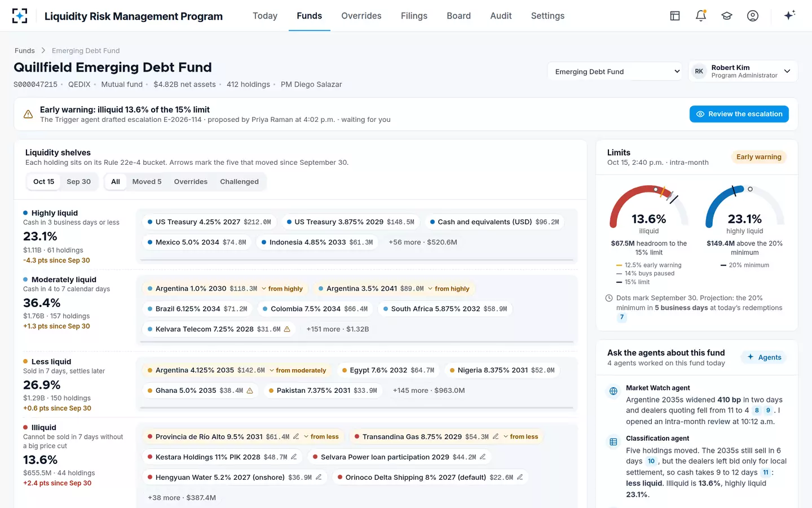Open the layout panel icon in header
This screenshot has height=508, width=812.
click(x=675, y=16)
